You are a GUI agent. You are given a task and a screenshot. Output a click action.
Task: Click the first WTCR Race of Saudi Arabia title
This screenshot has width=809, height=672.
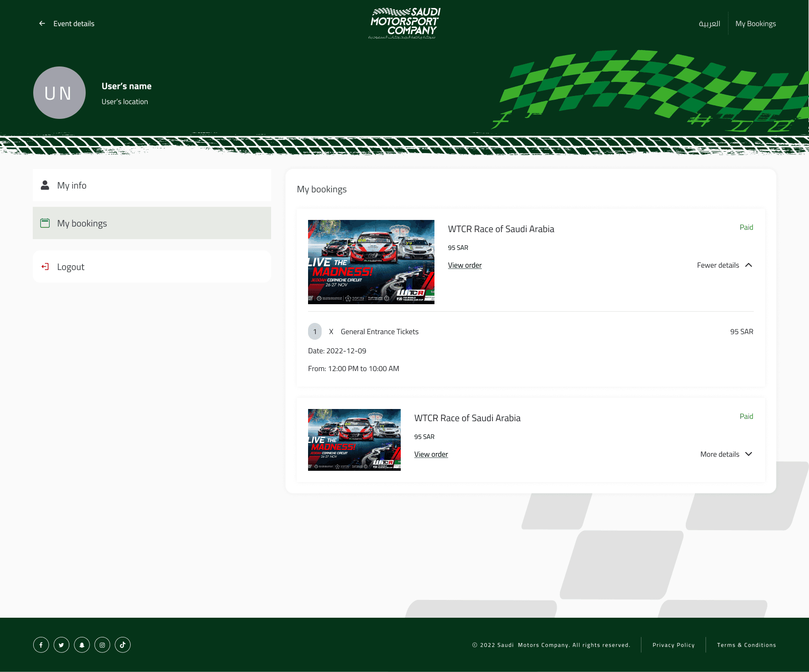[501, 229]
